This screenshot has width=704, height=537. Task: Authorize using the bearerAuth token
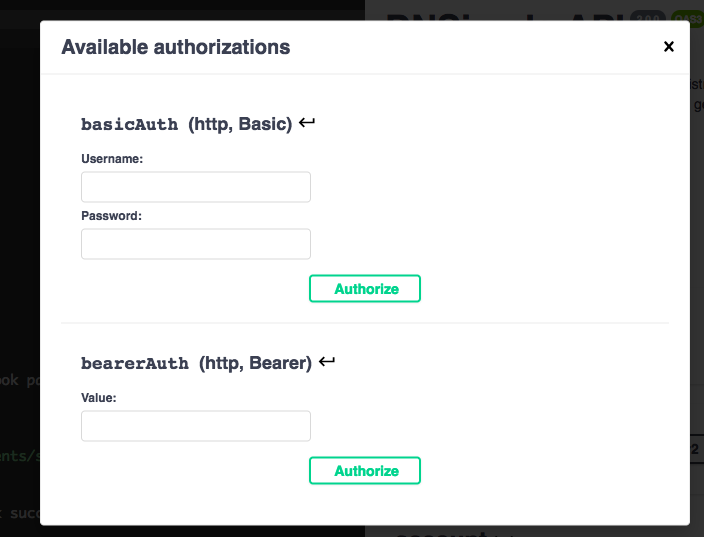point(365,471)
